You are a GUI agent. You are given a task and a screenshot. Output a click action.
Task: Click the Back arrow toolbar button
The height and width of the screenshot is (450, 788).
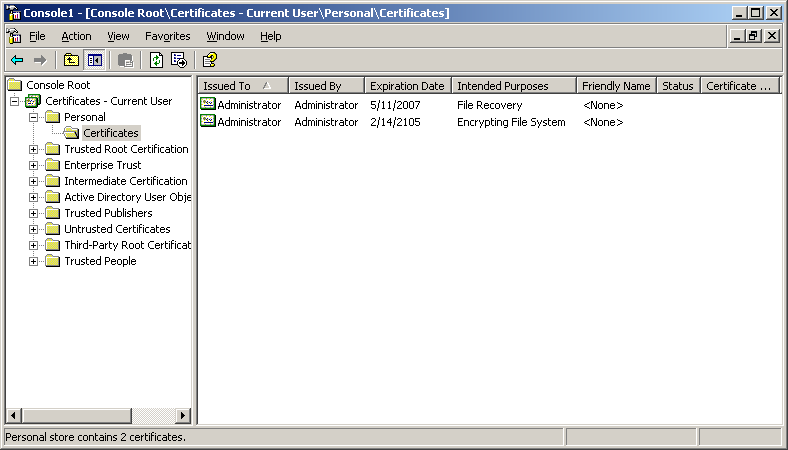pyautogui.click(x=17, y=60)
